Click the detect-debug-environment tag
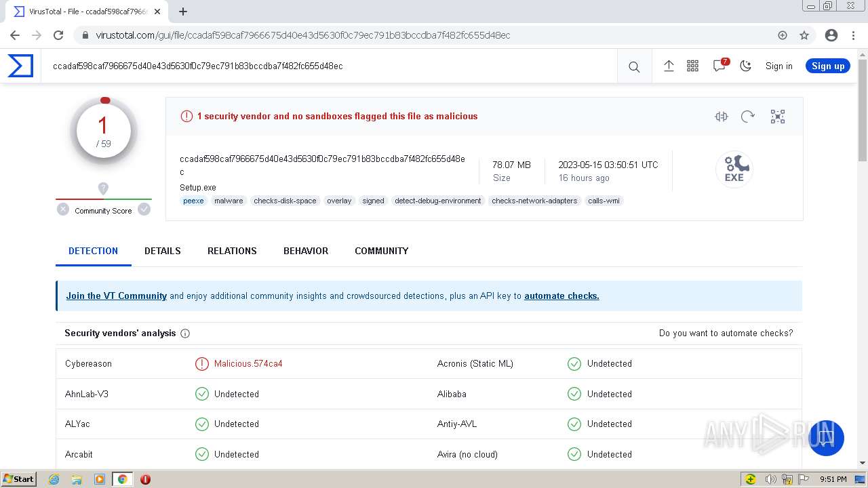The image size is (868, 488). click(437, 201)
